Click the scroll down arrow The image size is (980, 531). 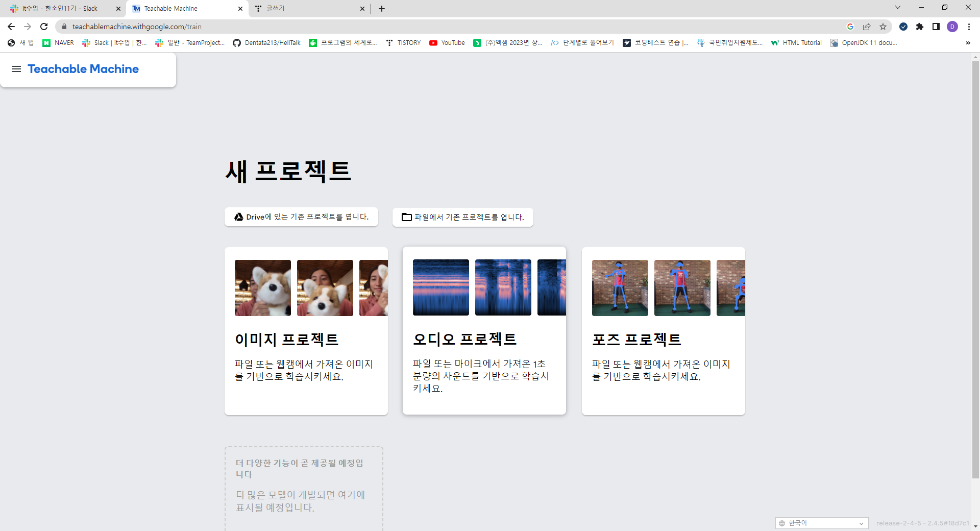(x=975, y=526)
